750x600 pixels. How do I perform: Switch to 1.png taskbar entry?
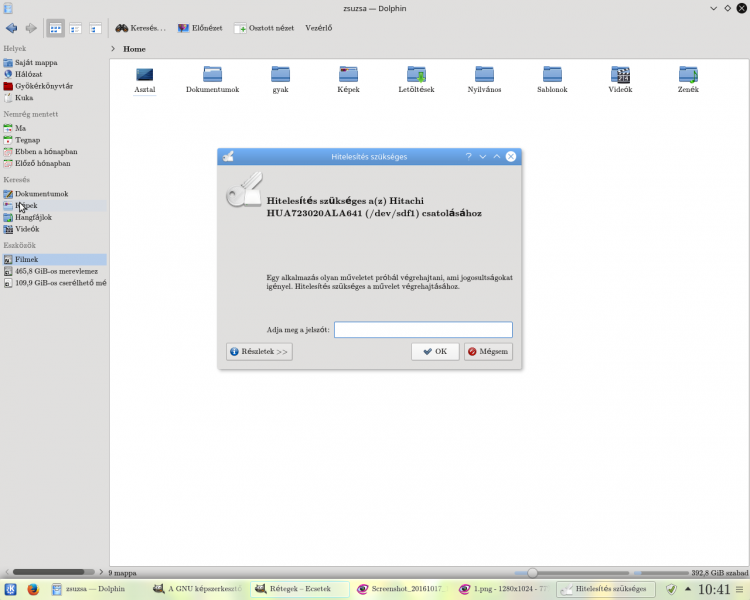[x=503, y=589]
